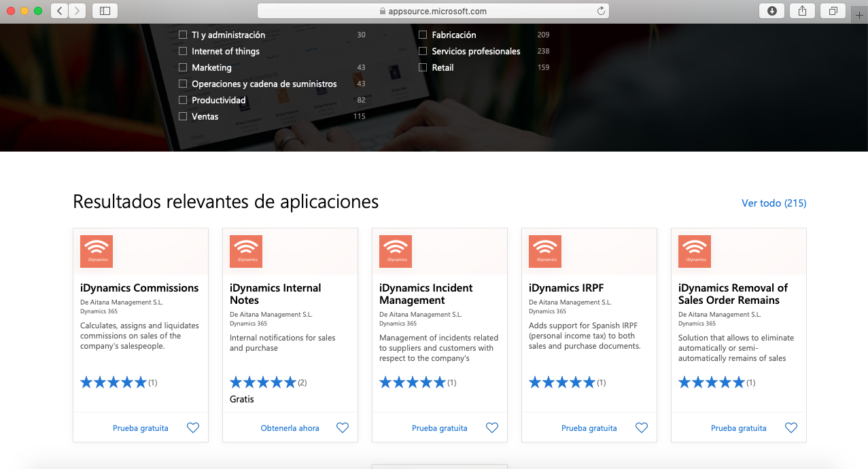Open the Safari downloads list
This screenshot has height=469, width=868.
(771, 11)
